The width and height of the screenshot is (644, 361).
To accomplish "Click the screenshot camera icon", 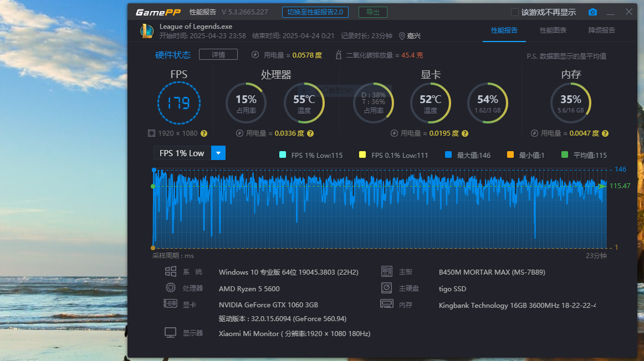I will [x=592, y=12].
